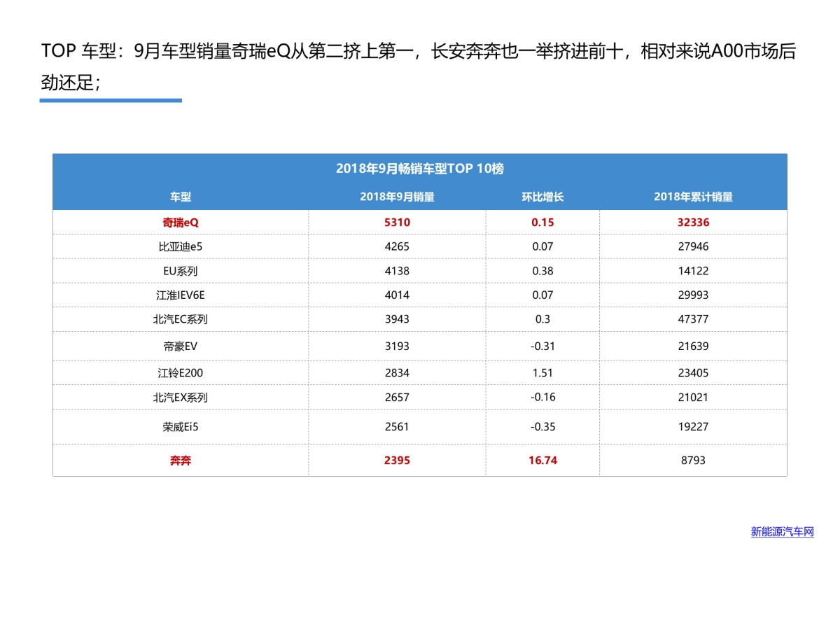Click the 2018年累计销量 column header

pyautogui.click(x=694, y=197)
